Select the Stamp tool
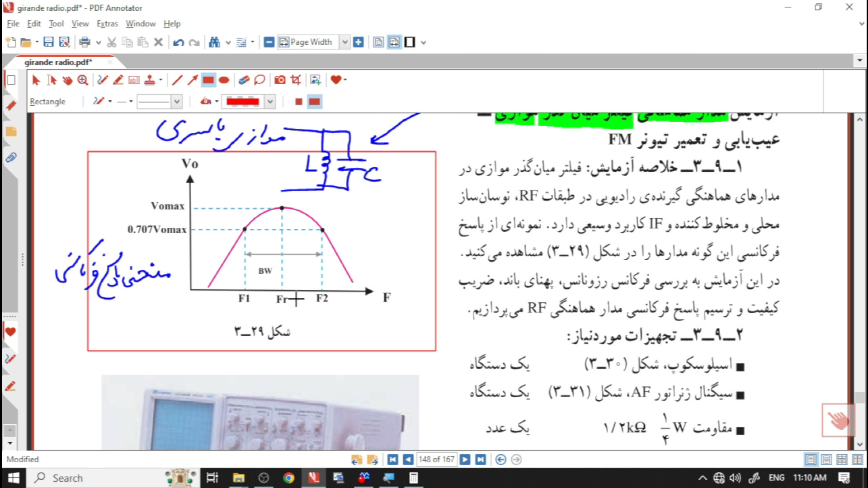The image size is (868, 488). (x=149, y=80)
